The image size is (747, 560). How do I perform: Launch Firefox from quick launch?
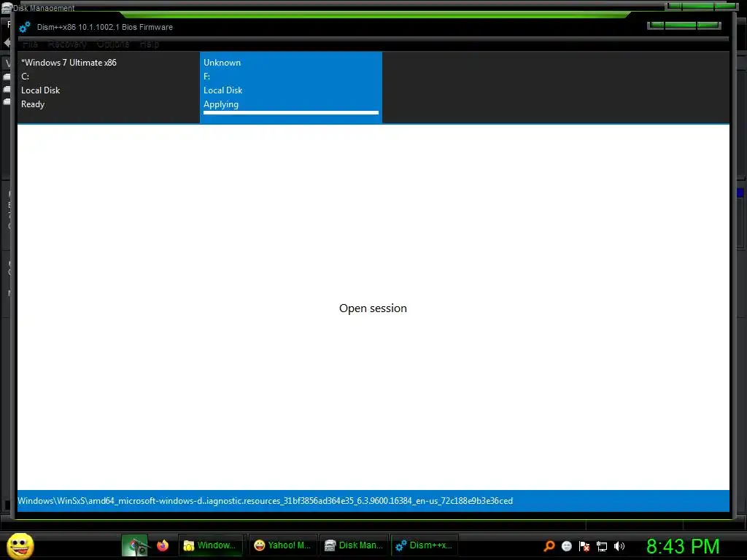coord(163,545)
